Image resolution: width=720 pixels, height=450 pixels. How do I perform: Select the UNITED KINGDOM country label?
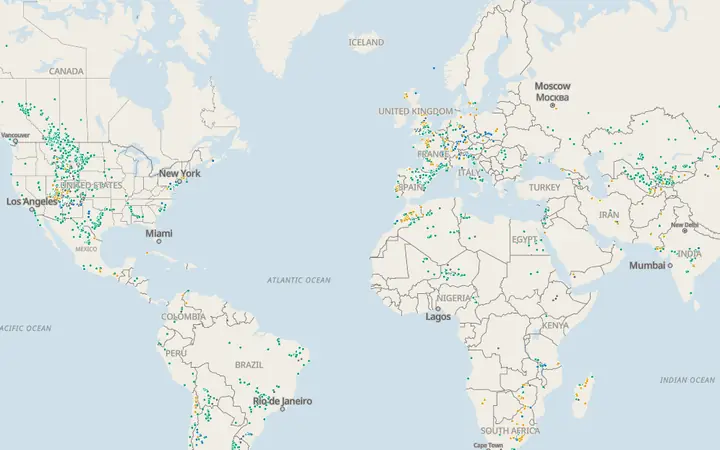pyautogui.click(x=416, y=111)
